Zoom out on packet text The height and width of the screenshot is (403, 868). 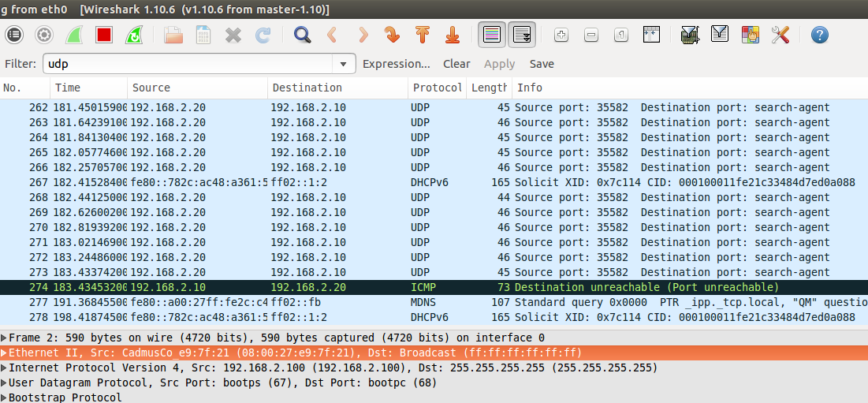pyautogui.click(x=591, y=35)
